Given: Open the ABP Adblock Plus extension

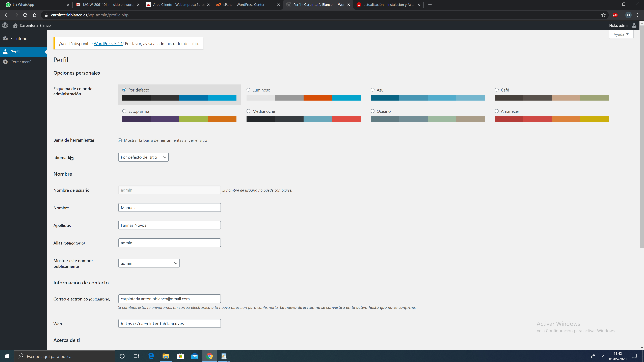Looking at the screenshot, I should (615, 15).
